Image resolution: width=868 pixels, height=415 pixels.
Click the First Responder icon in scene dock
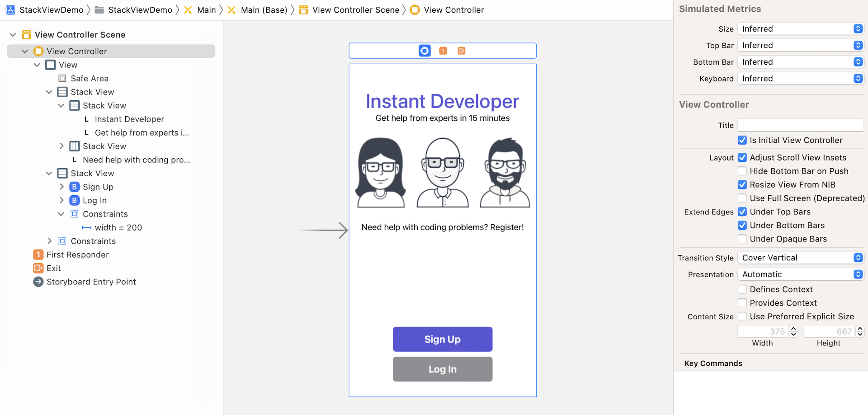pos(443,51)
